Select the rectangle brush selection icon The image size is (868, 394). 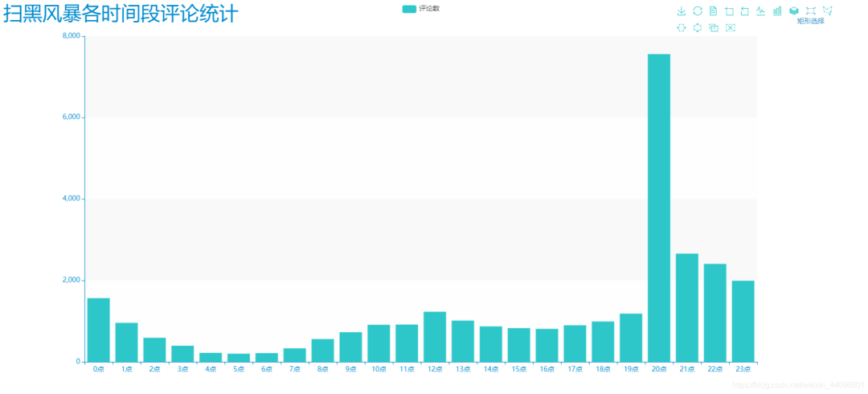(x=810, y=10)
